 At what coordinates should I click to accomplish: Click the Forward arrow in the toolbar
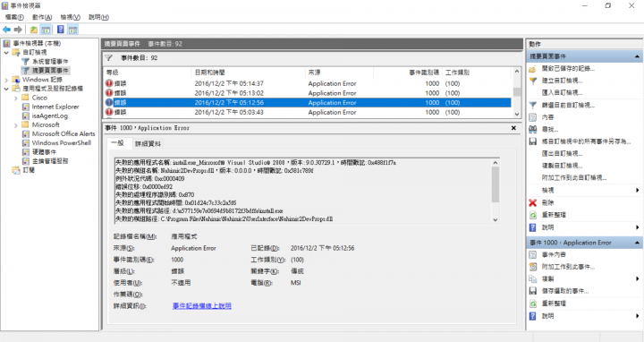pos(18,30)
